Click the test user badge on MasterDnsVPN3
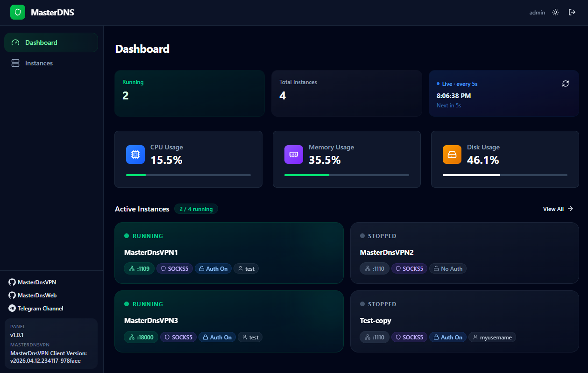 click(x=250, y=337)
